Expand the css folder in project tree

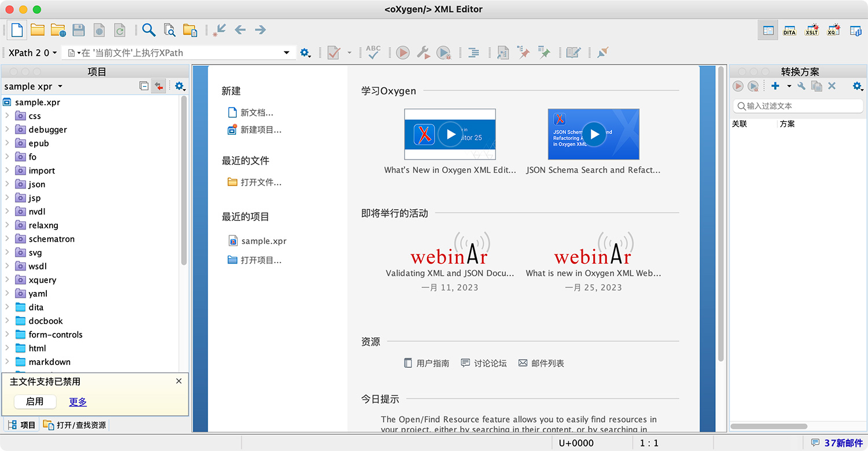pos(7,116)
